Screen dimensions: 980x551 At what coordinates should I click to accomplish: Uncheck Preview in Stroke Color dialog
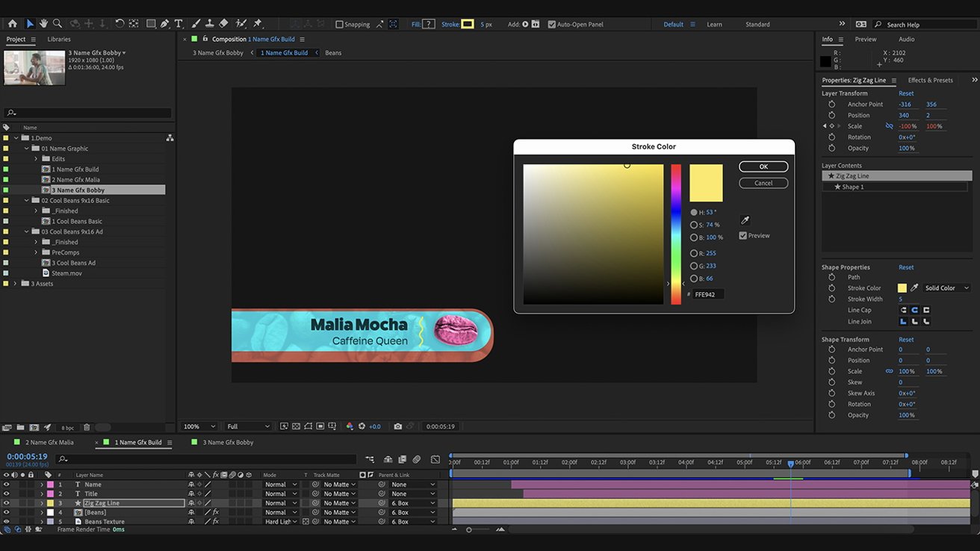click(x=742, y=236)
